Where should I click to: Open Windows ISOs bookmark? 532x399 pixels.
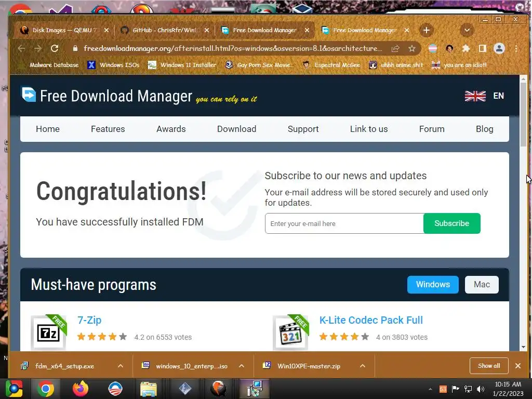coord(113,65)
